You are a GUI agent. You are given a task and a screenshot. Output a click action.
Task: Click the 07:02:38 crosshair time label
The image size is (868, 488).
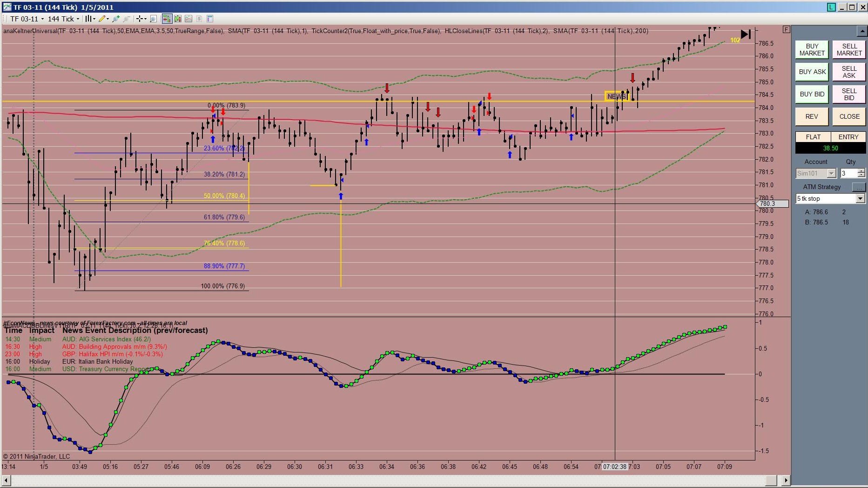[x=614, y=467]
